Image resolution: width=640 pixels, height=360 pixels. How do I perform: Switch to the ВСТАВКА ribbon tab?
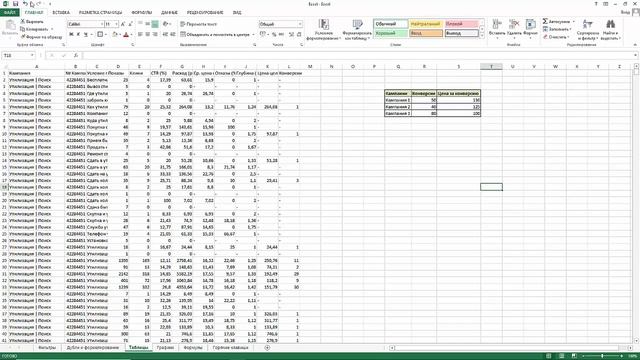pyautogui.click(x=61, y=13)
